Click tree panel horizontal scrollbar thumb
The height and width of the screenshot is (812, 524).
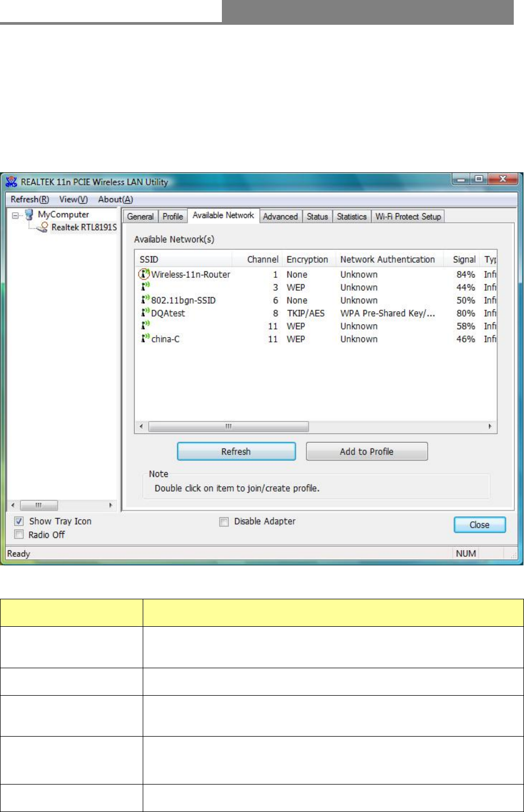(39, 505)
